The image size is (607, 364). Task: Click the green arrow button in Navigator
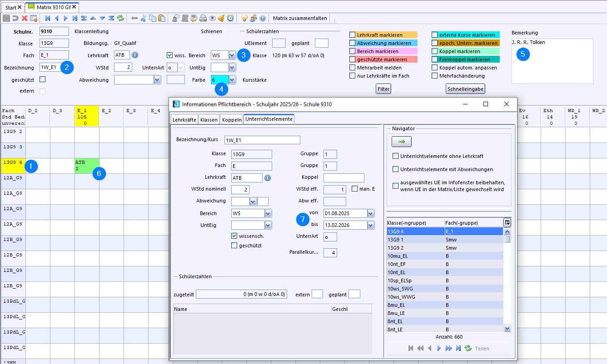coord(402,142)
